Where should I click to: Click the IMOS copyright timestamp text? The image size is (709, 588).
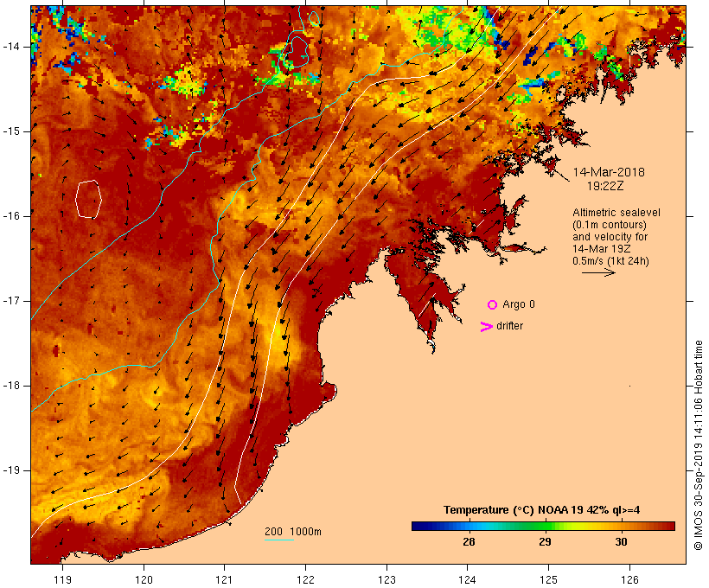point(698,445)
